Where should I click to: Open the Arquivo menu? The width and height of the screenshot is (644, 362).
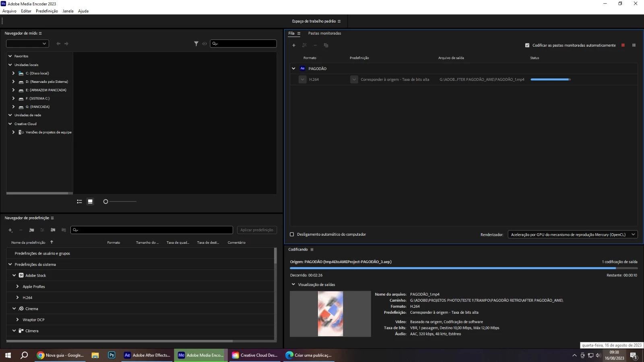tap(9, 11)
